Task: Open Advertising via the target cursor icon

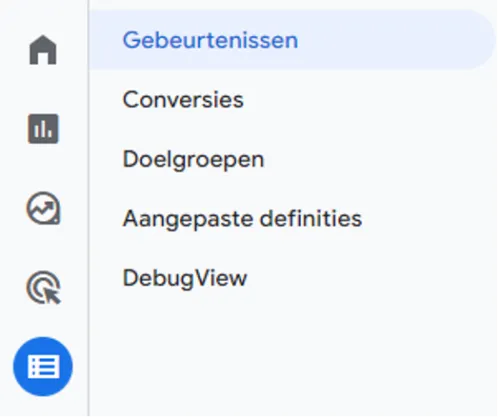Action: [x=43, y=288]
